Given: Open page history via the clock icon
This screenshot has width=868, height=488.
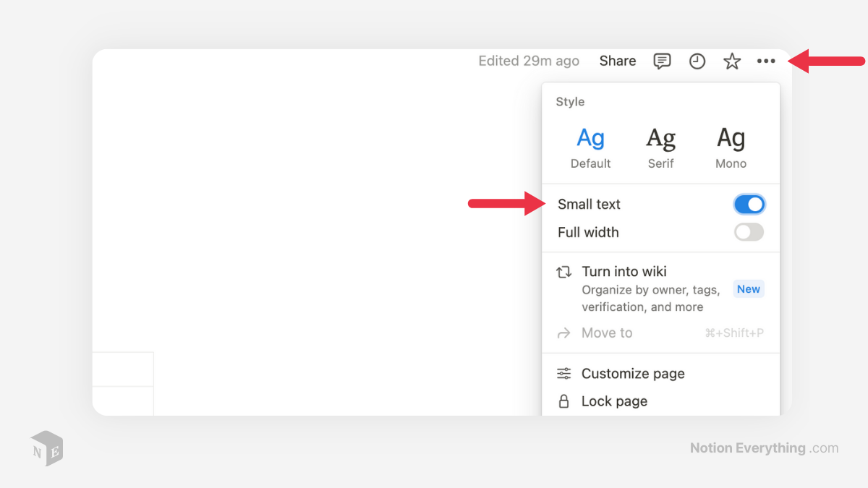Looking at the screenshot, I should [697, 61].
